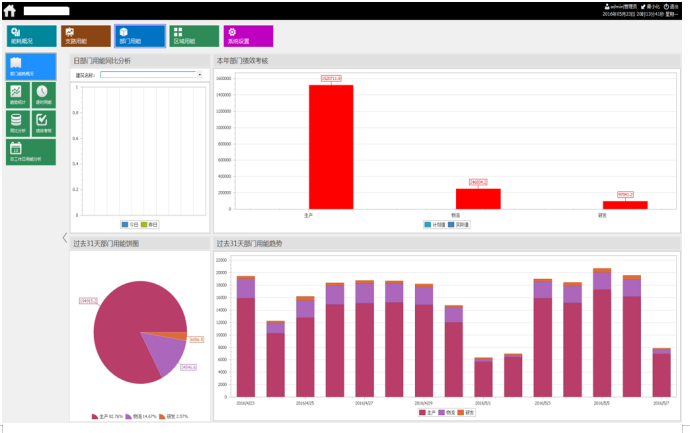Click the home icon in the top bar
The width and height of the screenshot is (690, 433).
click(10, 10)
